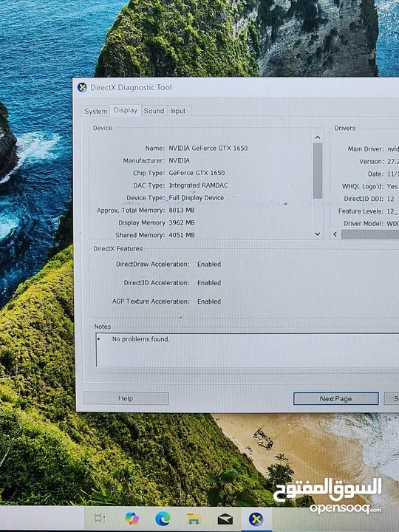Image resolution: width=399 pixels, height=532 pixels.
Task: Open File Explorer from the taskbar
Action: [x=194, y=519]
